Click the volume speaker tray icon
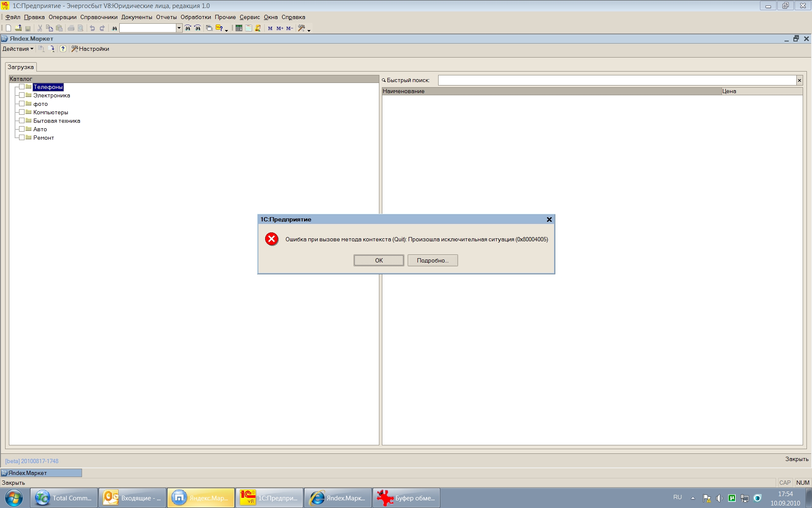 pyautogui.click(x=719, y=498)
